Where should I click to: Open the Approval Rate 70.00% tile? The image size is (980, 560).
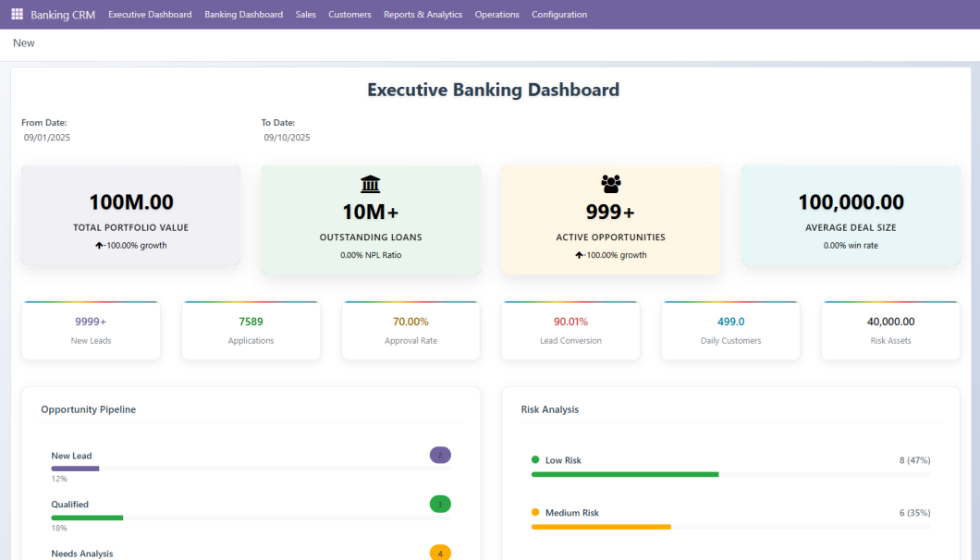coord(410,331)
